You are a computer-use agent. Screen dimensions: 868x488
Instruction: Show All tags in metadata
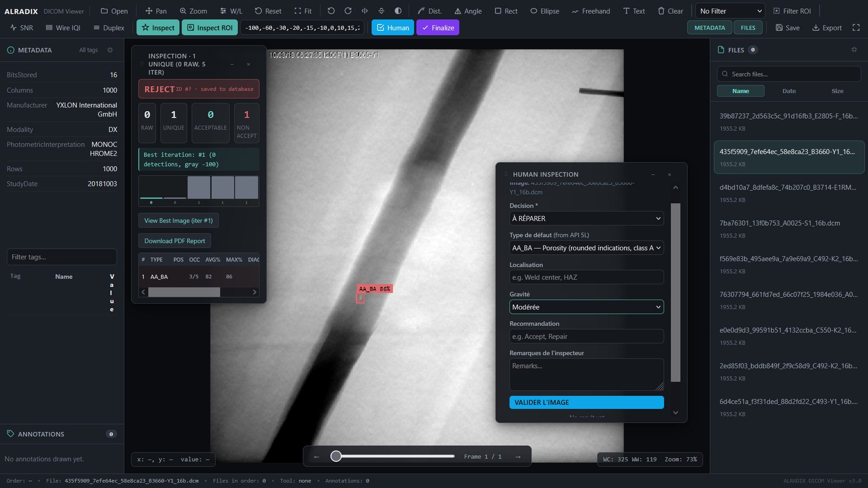pos(88,50)
